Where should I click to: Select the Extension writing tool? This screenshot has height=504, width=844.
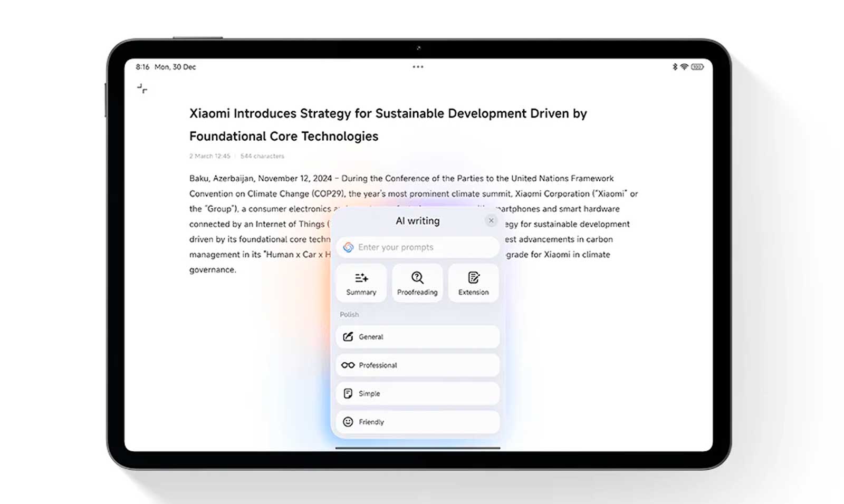click(x=473, y=283)
